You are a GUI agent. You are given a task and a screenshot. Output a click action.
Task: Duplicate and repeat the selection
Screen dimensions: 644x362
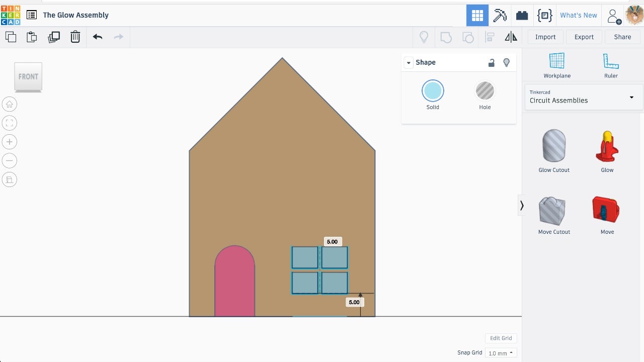coord(54,37)
